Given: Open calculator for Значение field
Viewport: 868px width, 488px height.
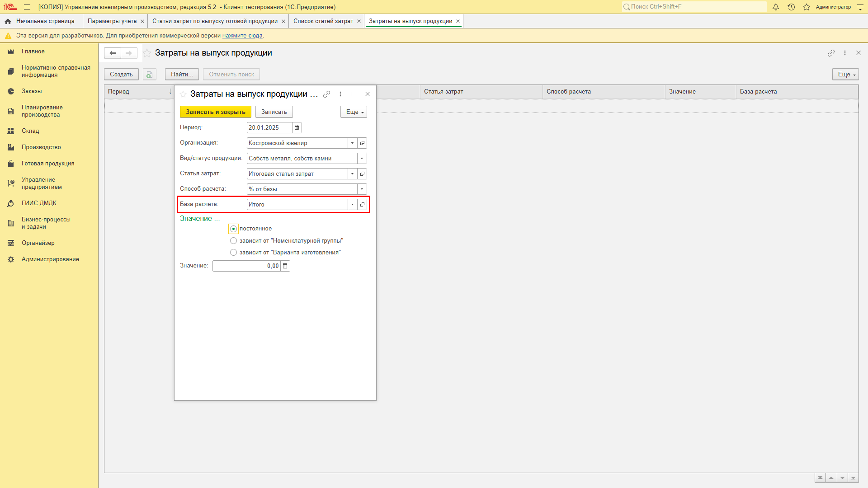Looking at the screenshot, I should point(285,266).
